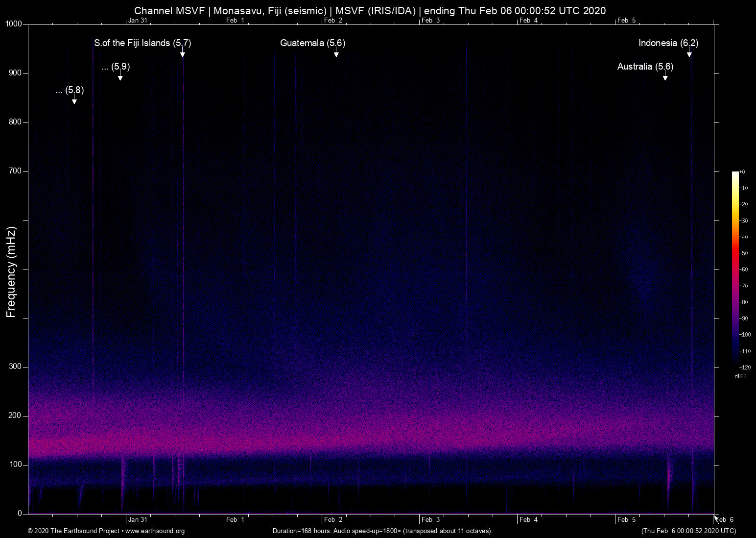Viewport: 756px width, 538px height.
Task: Click the '300' frequency axis tick label
Action: (16, 367)
